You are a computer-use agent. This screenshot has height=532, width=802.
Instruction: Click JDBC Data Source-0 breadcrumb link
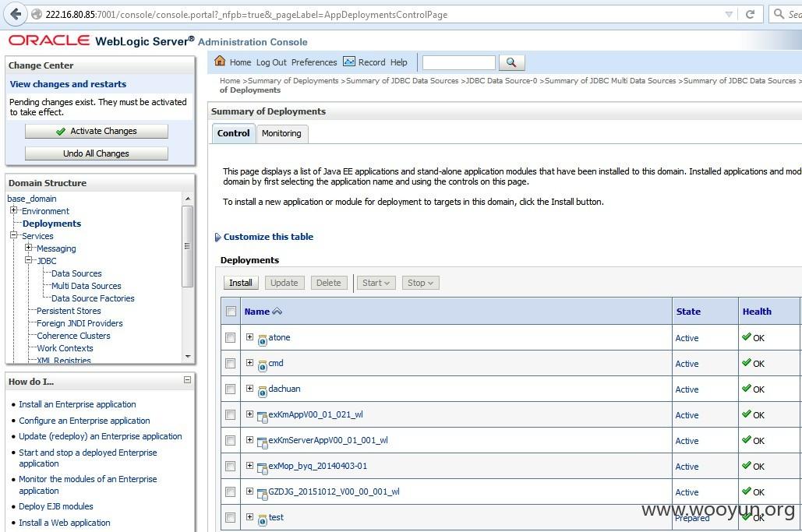[x=501, y=81]
